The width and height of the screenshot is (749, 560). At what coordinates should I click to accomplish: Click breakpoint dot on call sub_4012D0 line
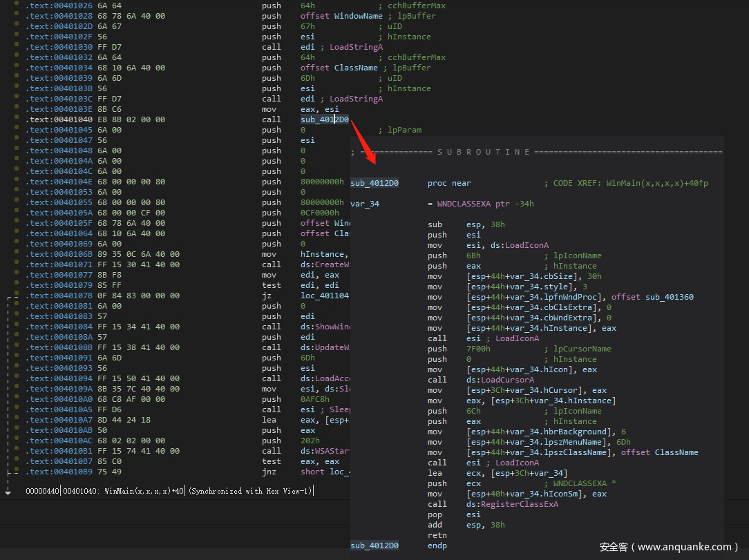(x=17, y=119)
